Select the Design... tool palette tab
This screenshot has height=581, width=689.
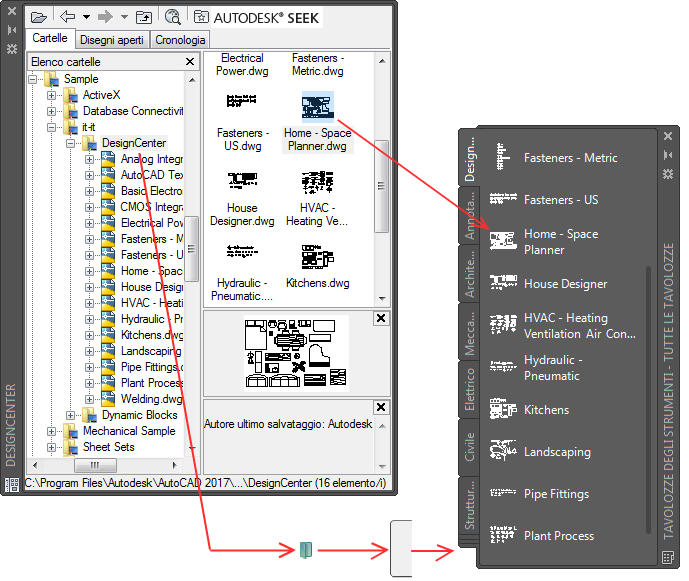point(470,160)
